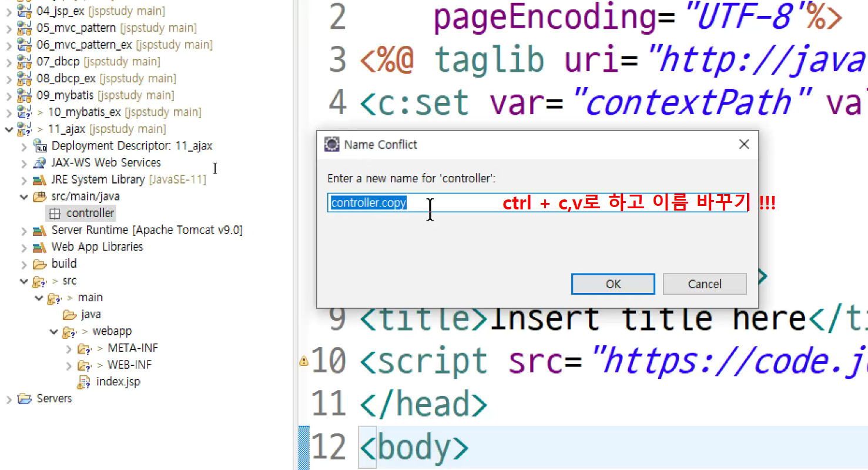Screen dimensions: 868x470
Task: Click the 08_dbcp_ex project icon
Action: click(x=24, y=78)
